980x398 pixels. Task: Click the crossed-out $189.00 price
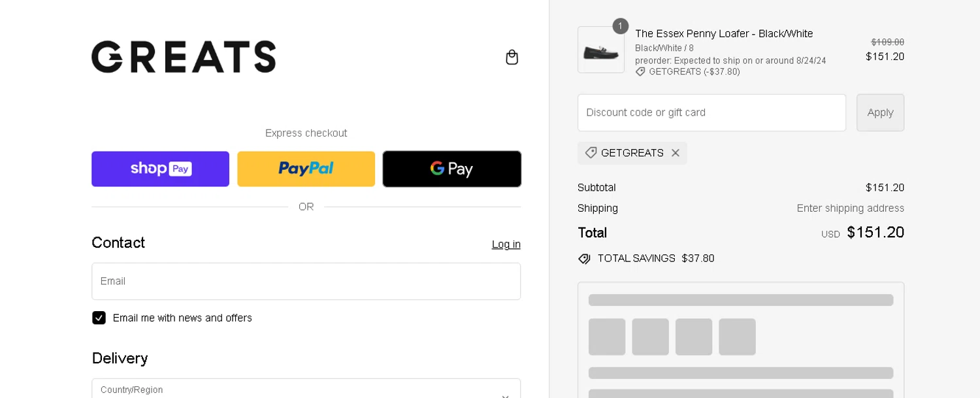click(888, 42)
